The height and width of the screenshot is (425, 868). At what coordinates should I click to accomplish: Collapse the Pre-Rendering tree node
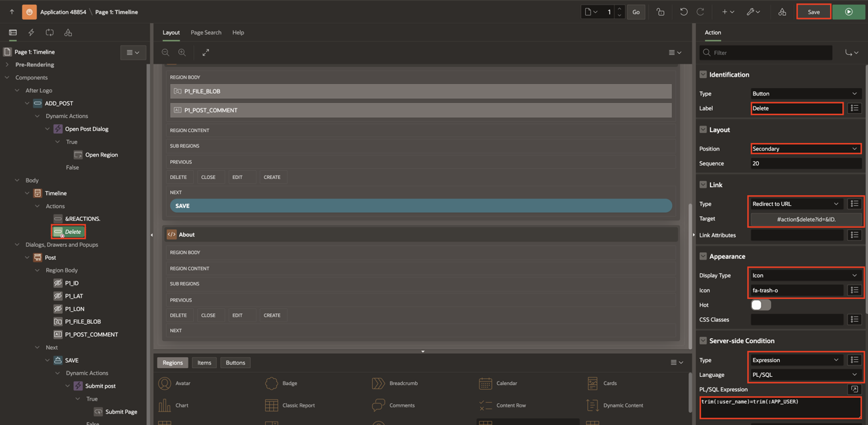click(x=7, y=64)
